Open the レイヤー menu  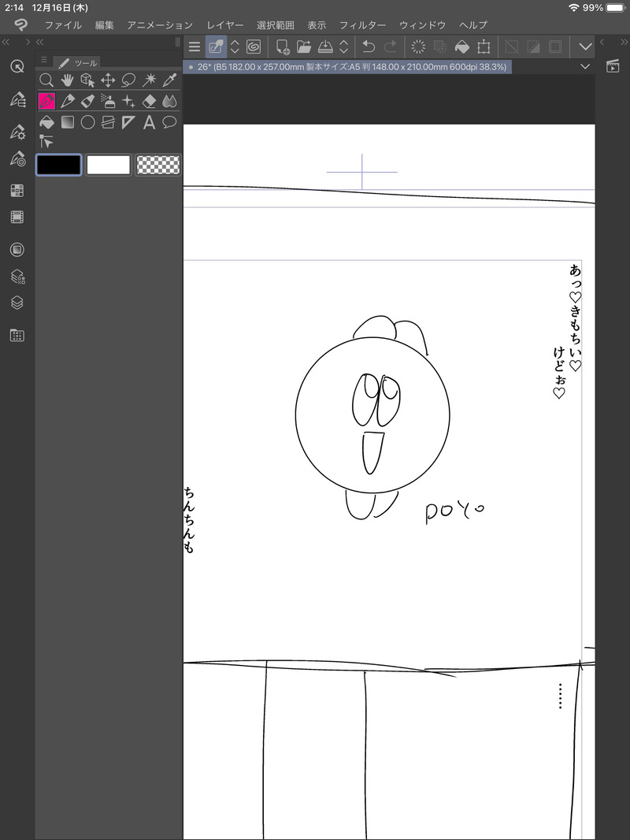224,25
